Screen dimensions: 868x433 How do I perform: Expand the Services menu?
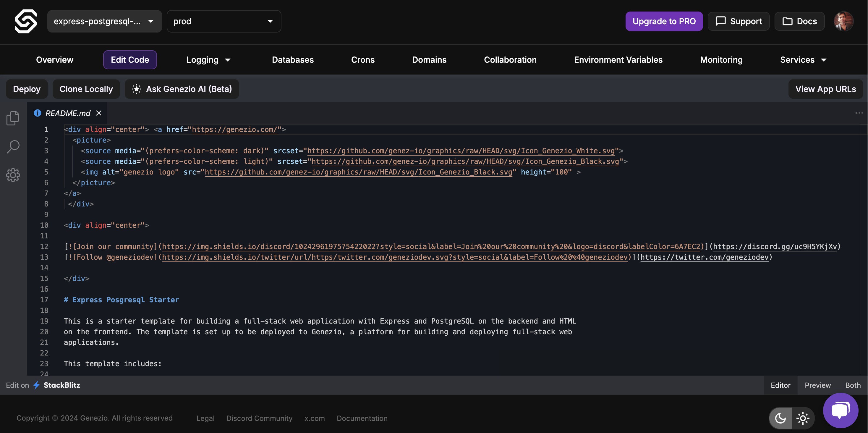click(x=803, y=60)
